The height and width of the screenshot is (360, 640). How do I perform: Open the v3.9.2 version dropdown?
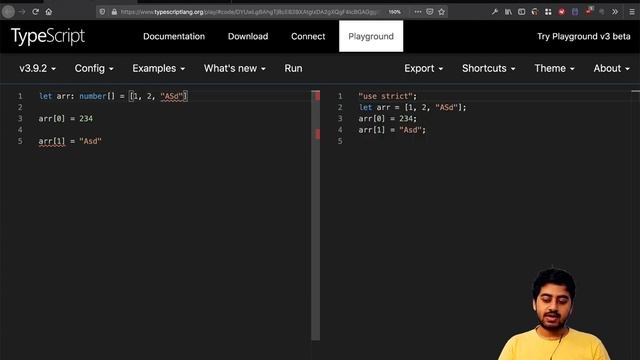37,68
